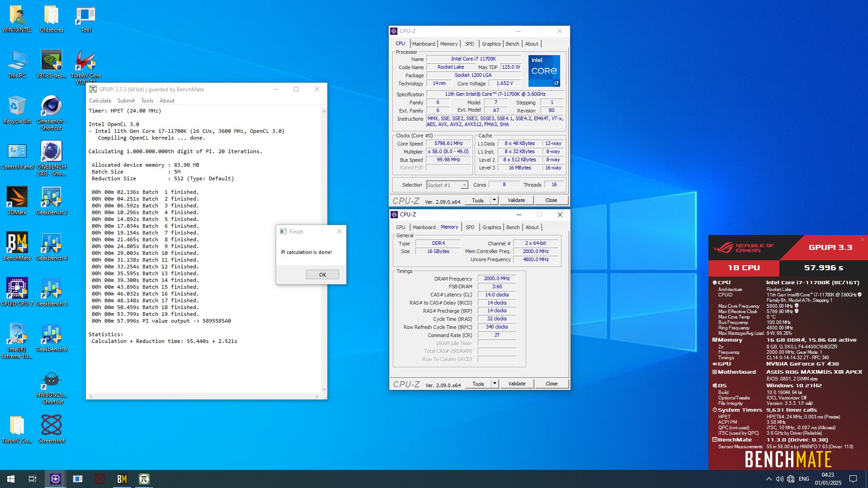Switch to GPUPI from the taskbar
The height and width of the screenshot is (488, 868).
click(x=144, y=479)
